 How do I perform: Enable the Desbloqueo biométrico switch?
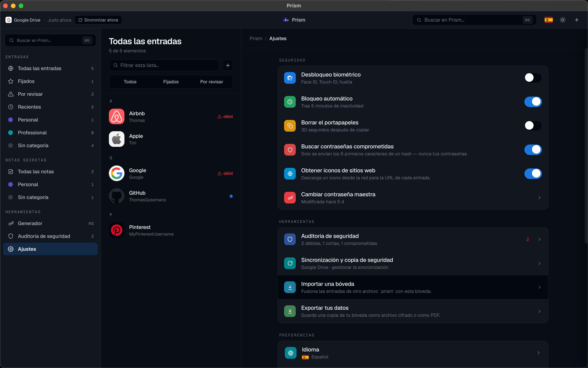(533, 78)
